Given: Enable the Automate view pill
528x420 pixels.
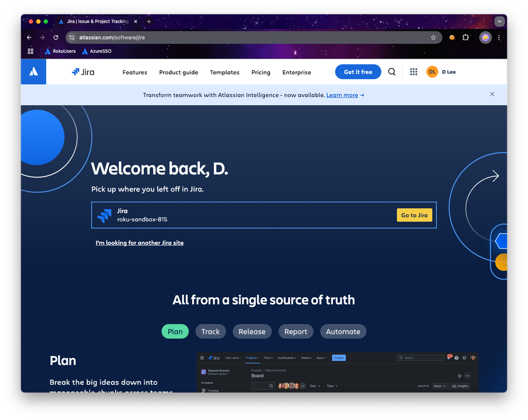Looking at the screenshot, I should coord(343,331).
